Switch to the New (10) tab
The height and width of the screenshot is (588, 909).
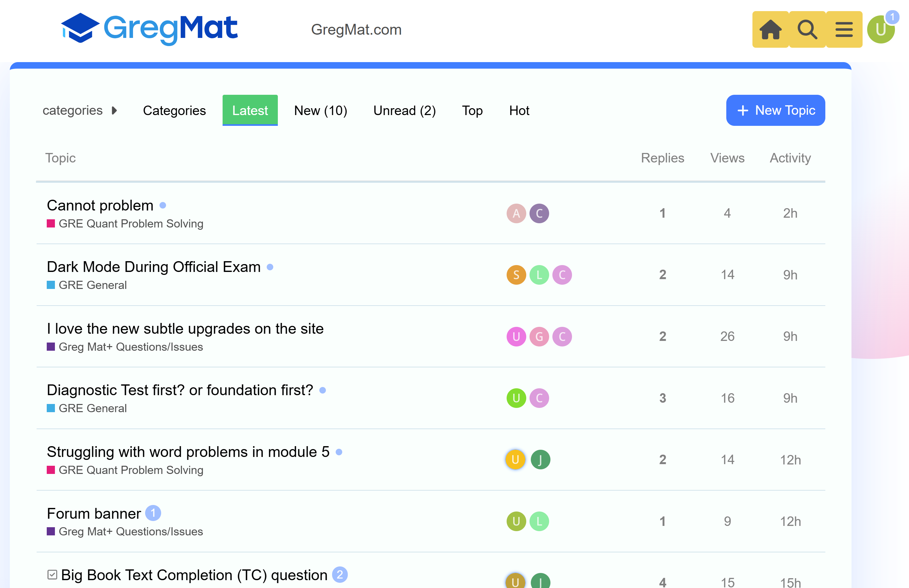point(321,111)
